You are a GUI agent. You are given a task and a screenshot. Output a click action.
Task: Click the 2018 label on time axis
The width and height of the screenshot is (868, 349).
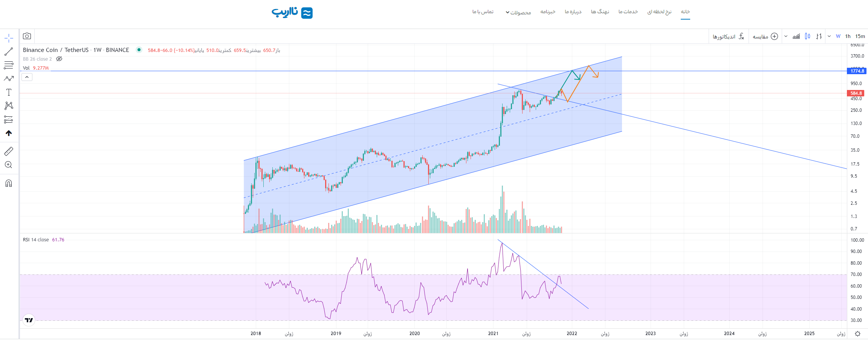point(256,333)
